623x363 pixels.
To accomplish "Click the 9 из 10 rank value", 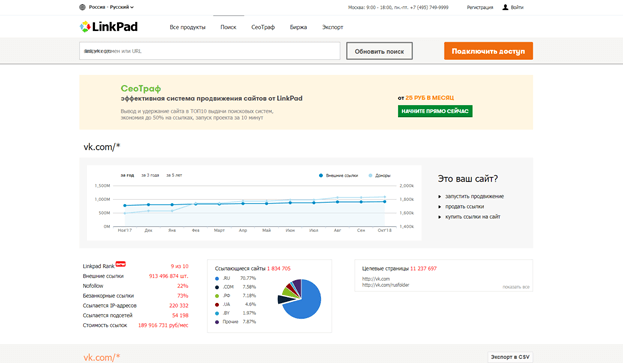I will tap(180, 266).
